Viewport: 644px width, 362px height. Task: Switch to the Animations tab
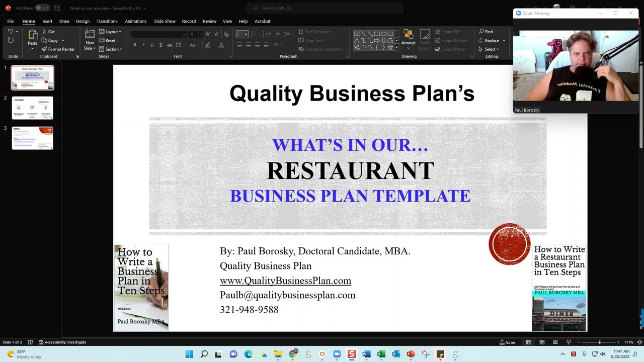(136, 21)
